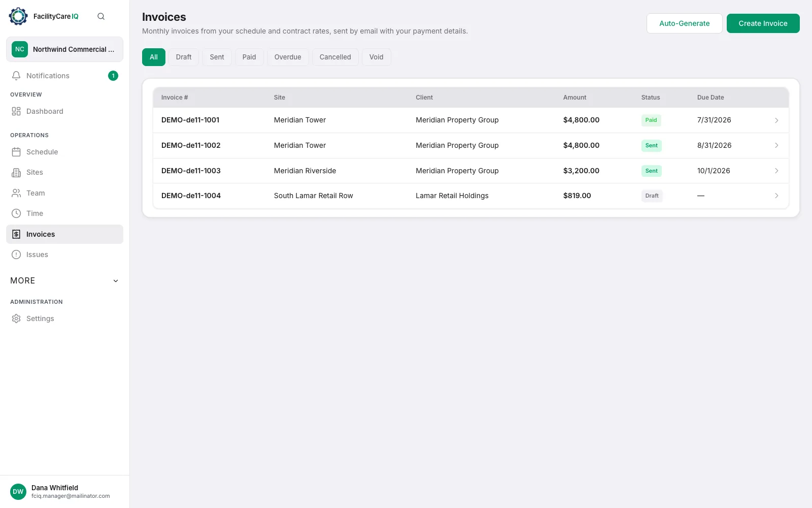Open invoice DEMO-de11-1004 via its row chevron
Viewport: 812px width, 508px height.
(x=776, y=196)
